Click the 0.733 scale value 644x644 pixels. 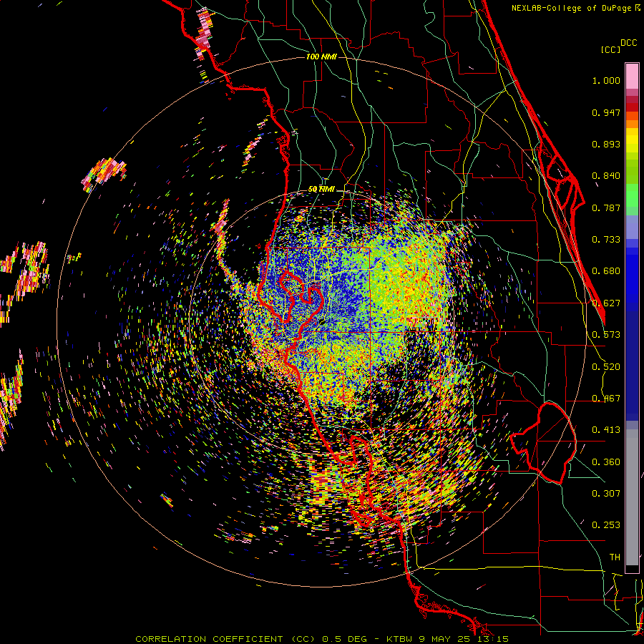pyautogui.click(x=606, y=240)
